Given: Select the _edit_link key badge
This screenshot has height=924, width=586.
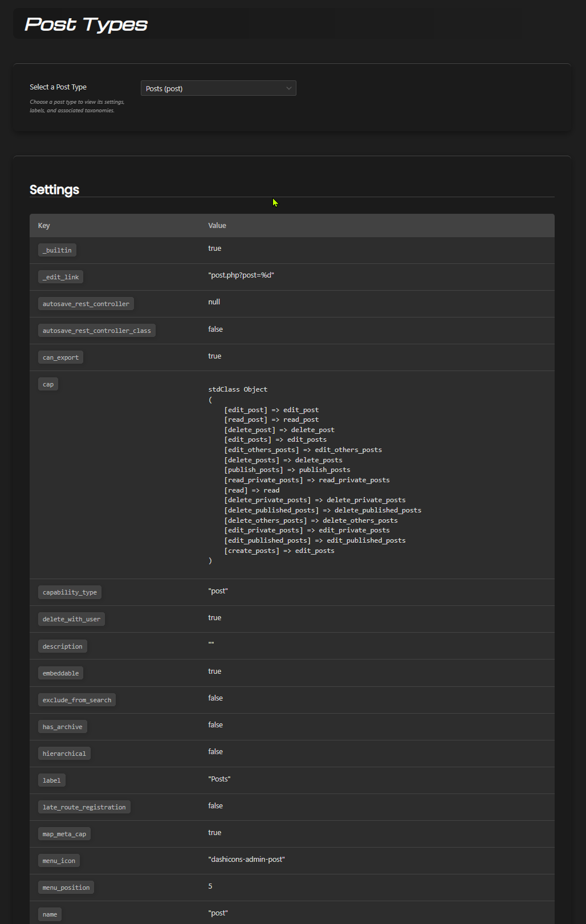Looking at the screenshot, I should [x=60, y=277].
